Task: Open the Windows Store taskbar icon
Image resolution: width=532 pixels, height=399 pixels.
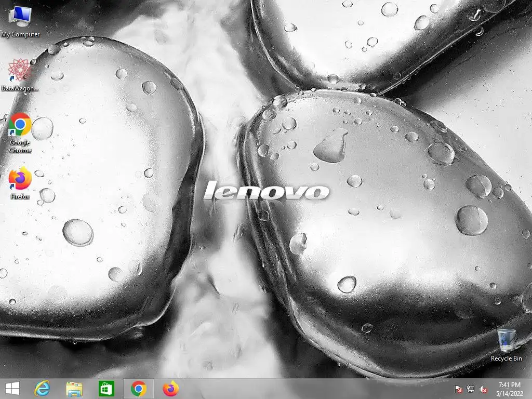Action: (106, 389)
